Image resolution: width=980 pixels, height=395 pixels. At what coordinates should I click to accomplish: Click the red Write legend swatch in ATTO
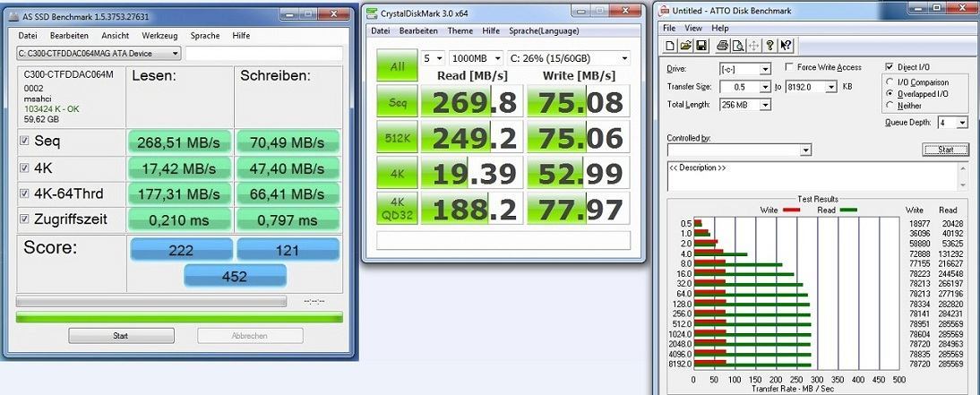(x=791, y=210)
